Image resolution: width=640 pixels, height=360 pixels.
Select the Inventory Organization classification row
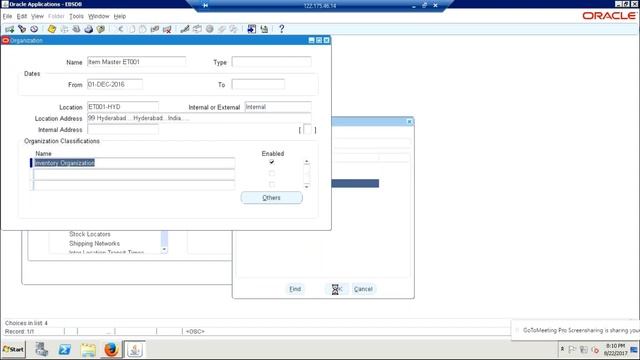point(134,163)
